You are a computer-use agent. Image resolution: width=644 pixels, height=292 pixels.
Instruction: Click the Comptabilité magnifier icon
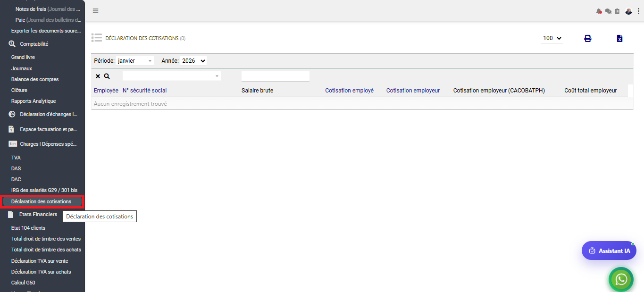tap(12, 44)
